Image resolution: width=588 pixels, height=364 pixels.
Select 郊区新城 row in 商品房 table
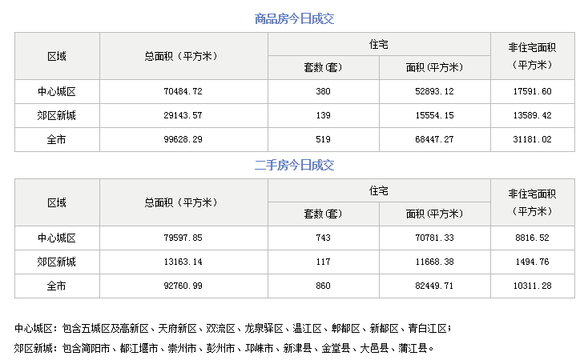[x=57, y=116]
